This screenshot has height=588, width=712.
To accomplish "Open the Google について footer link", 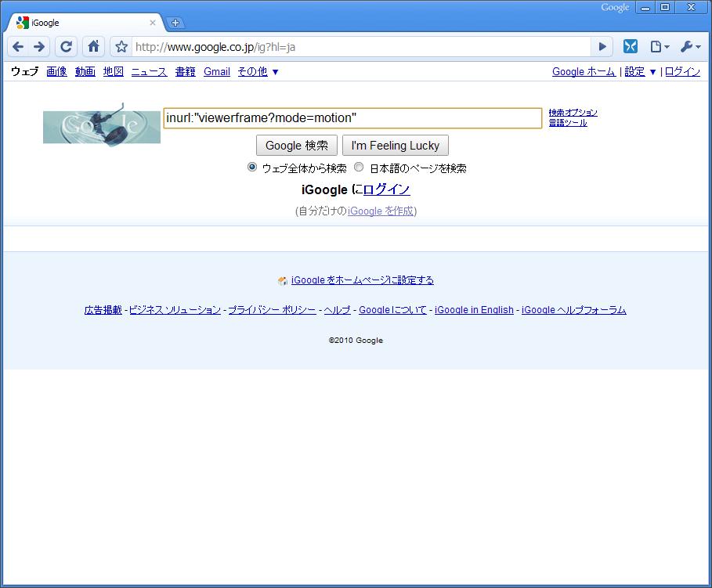I will pyautogui.click(x=392, y=310).
